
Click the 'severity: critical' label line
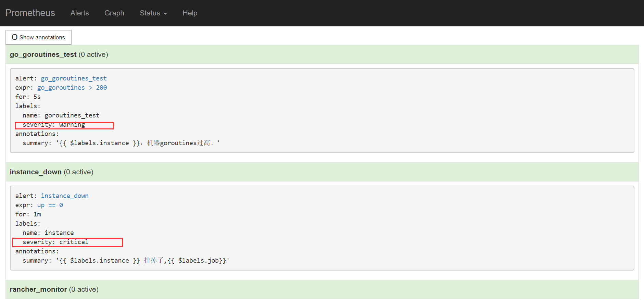coord(55,242)
